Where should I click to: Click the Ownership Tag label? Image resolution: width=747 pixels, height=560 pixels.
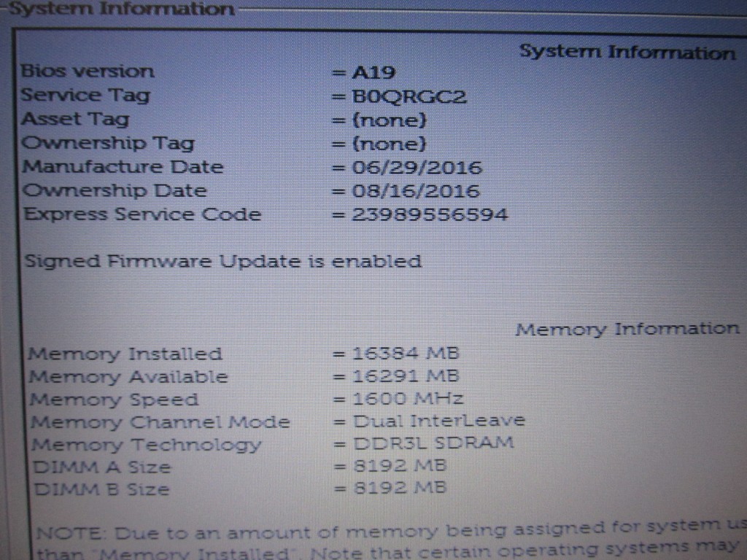coord(108,143)
